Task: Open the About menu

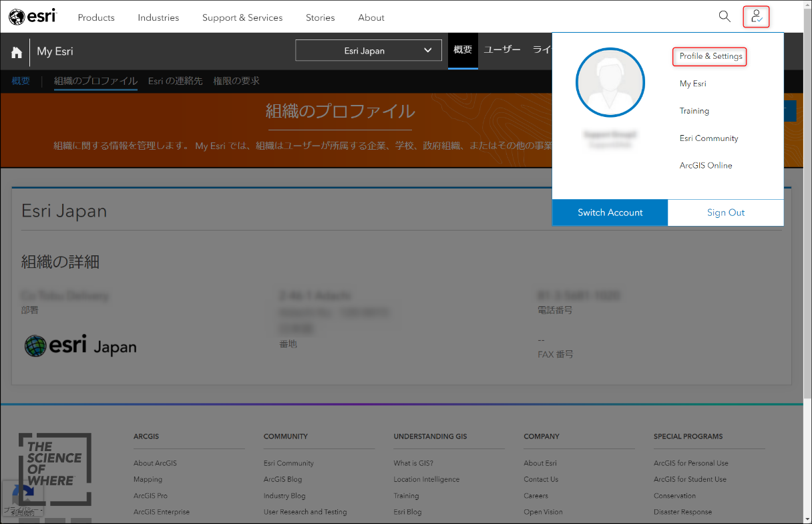Action: (371, 17)
